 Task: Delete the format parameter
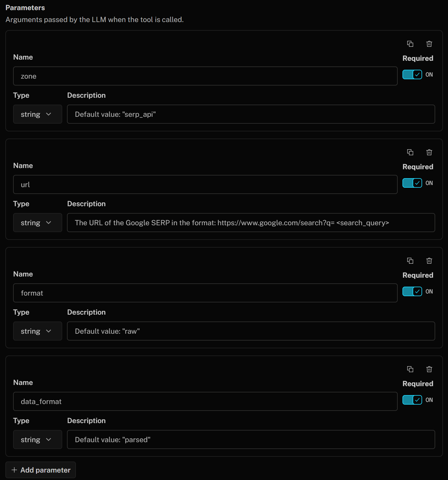(x=429, y=261)
